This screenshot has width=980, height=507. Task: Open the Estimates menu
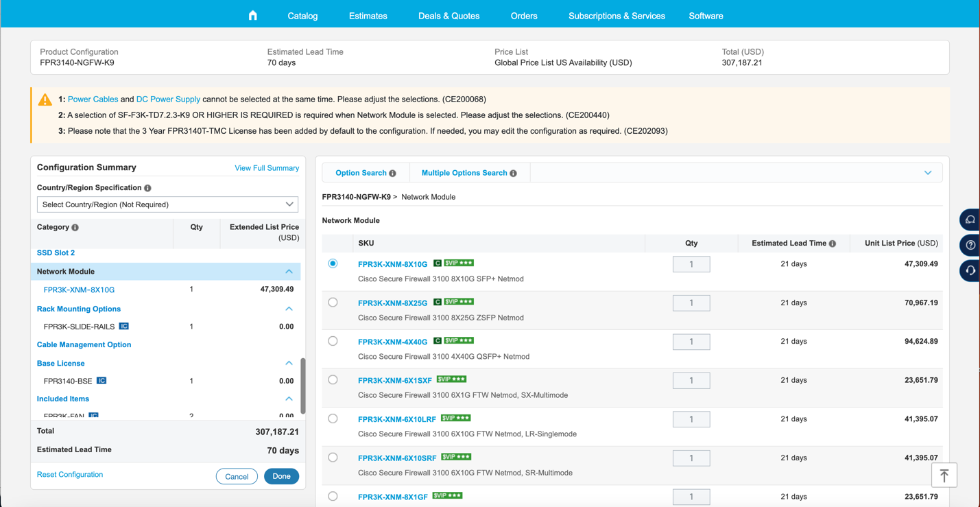click(x=368, y=16)
